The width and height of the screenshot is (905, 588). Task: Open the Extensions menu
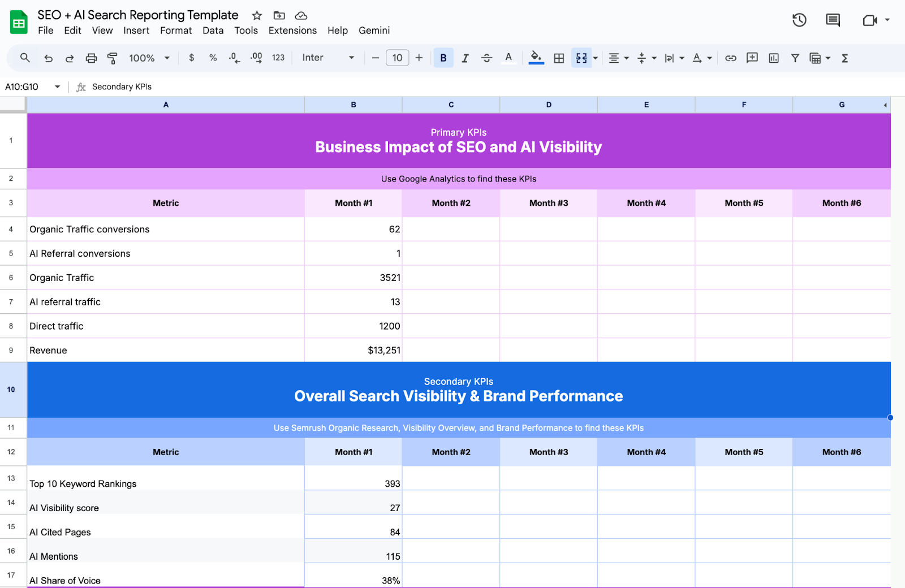(292, 31)
